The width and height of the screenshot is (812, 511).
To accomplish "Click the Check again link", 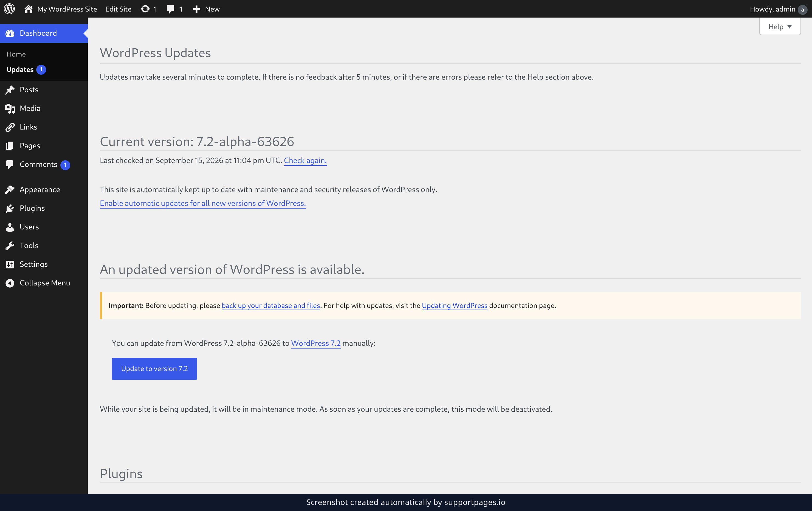I will click(305, 161).
